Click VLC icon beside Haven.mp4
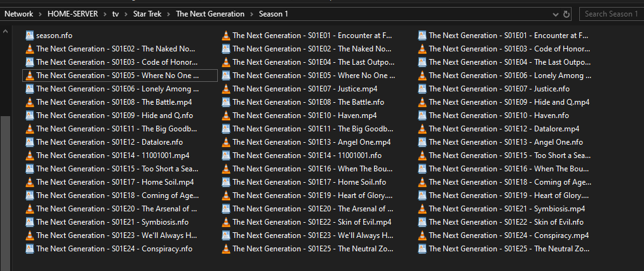Image resolution: width=644 pixels, height=271 pixels. click(225, 116)
